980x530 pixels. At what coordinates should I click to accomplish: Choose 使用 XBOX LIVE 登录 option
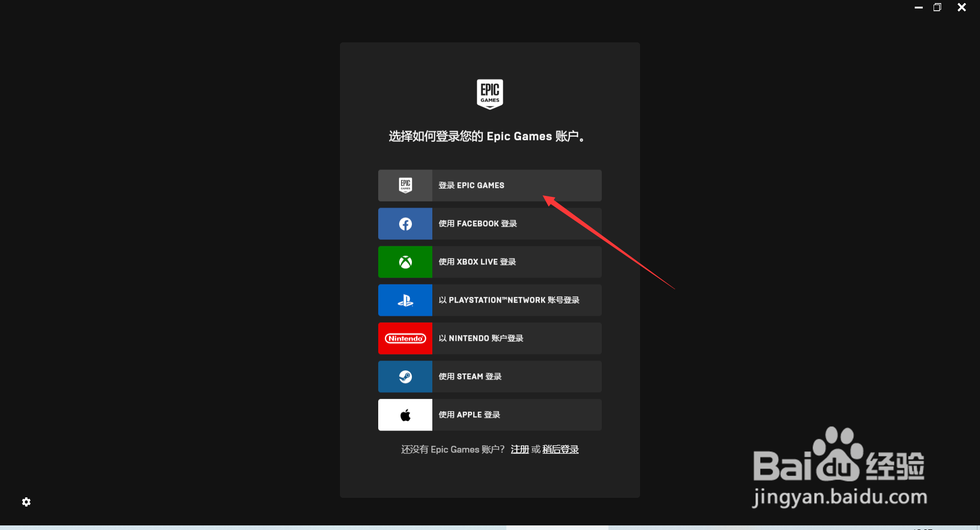click(x=490, y=262)
